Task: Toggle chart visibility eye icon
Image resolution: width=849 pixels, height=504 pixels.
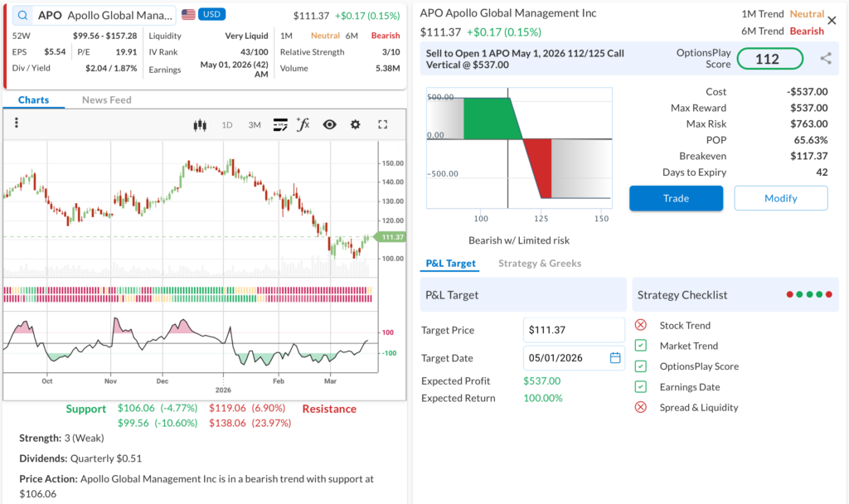Action: coord(329,125)
